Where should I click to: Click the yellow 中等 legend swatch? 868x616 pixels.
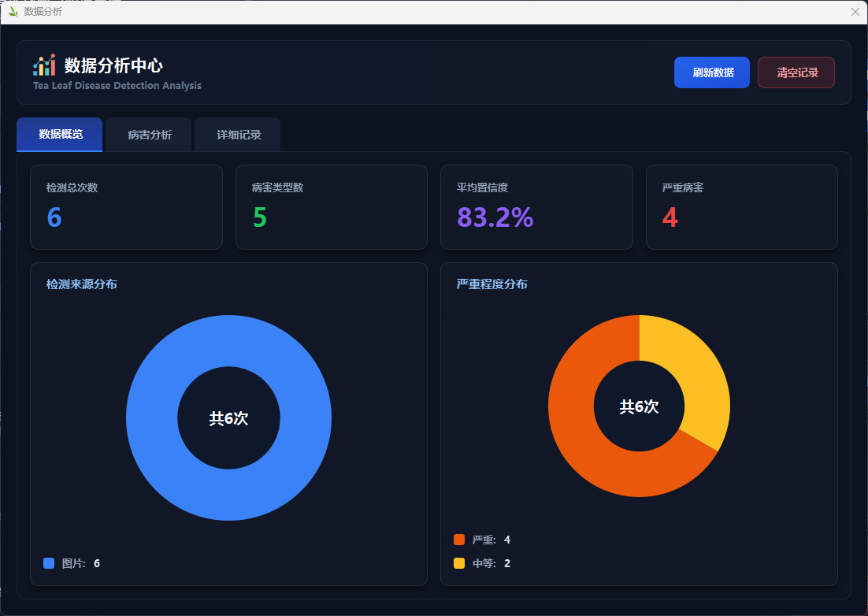tap(459, 563)
